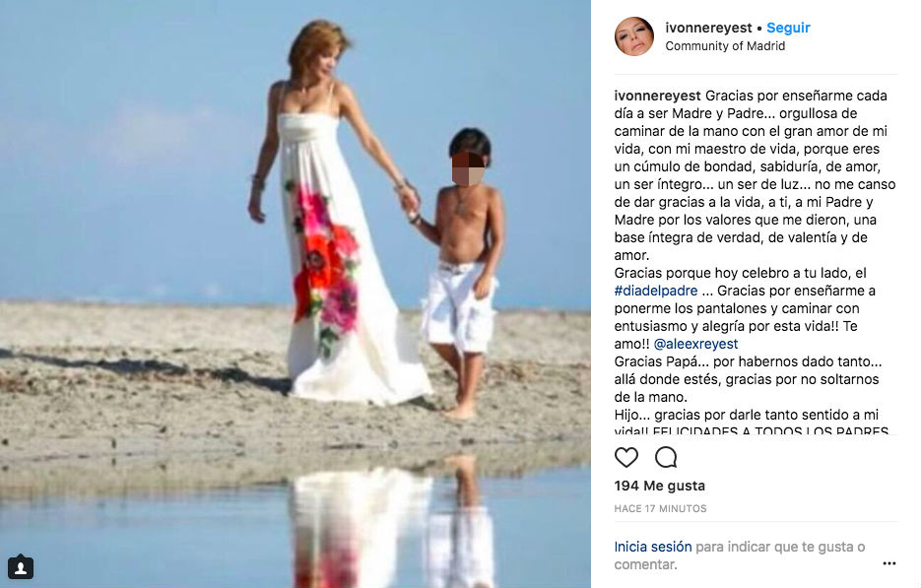This screenshot has width=921, height=588.
Task: Click ivonnereyest username in caption
Action: pyautogui.click(x=657, y=96)
